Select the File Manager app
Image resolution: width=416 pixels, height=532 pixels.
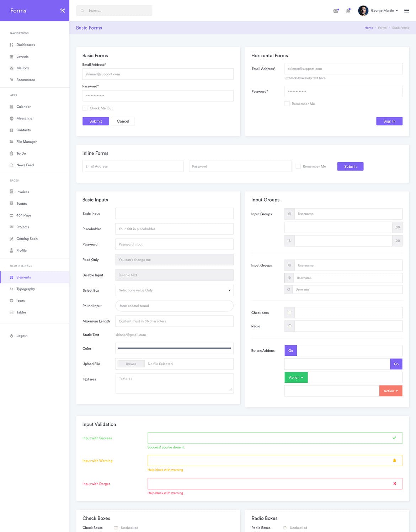tap(26, 141)
